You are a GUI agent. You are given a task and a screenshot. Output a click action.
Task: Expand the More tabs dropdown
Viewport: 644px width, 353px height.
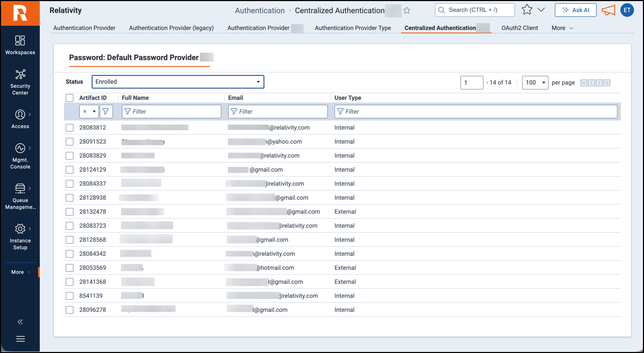click(x=562, y=28)
